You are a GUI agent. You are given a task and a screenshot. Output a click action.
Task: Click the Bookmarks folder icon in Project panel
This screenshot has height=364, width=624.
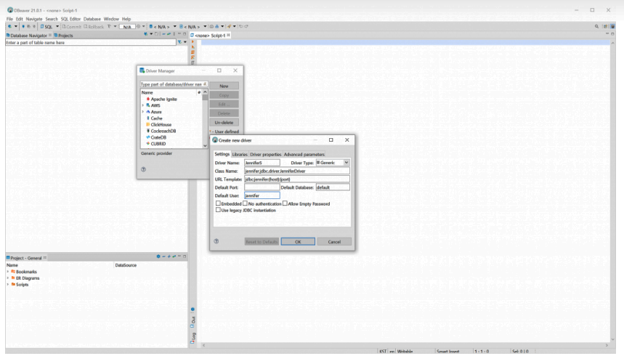(11, 272)
